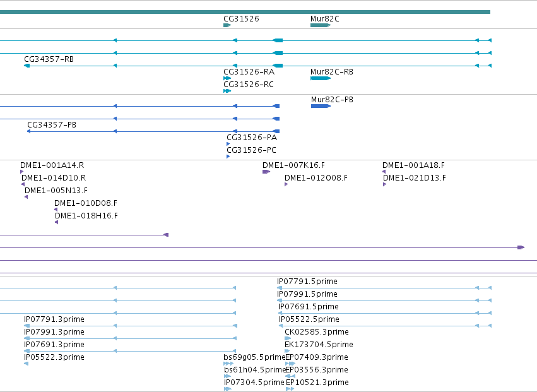Screen dimensions: 537x392
Task: Select the IP07304.5prime EST label
Action: point(254,383)
